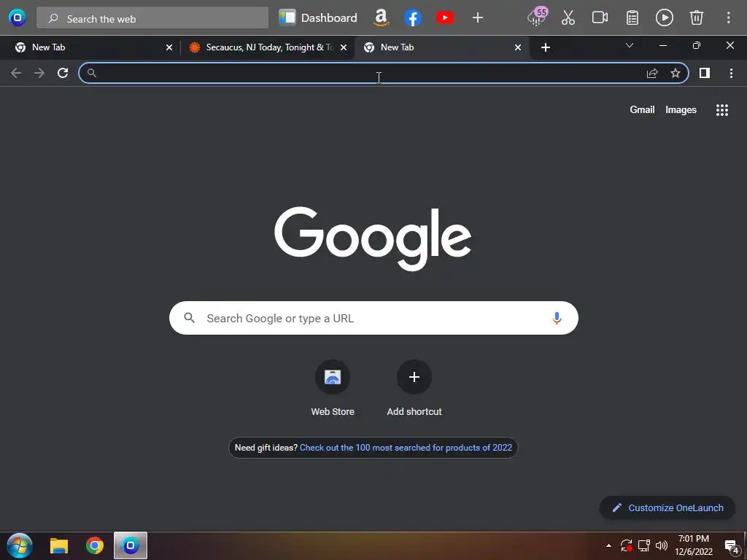Open the browser three-dot menu

(x=731, y=73)
